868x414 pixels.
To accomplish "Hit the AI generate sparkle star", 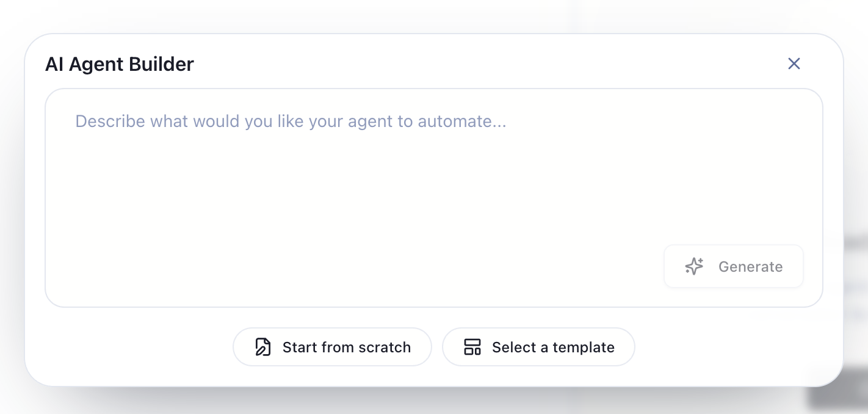I will (x=694, y=266).
